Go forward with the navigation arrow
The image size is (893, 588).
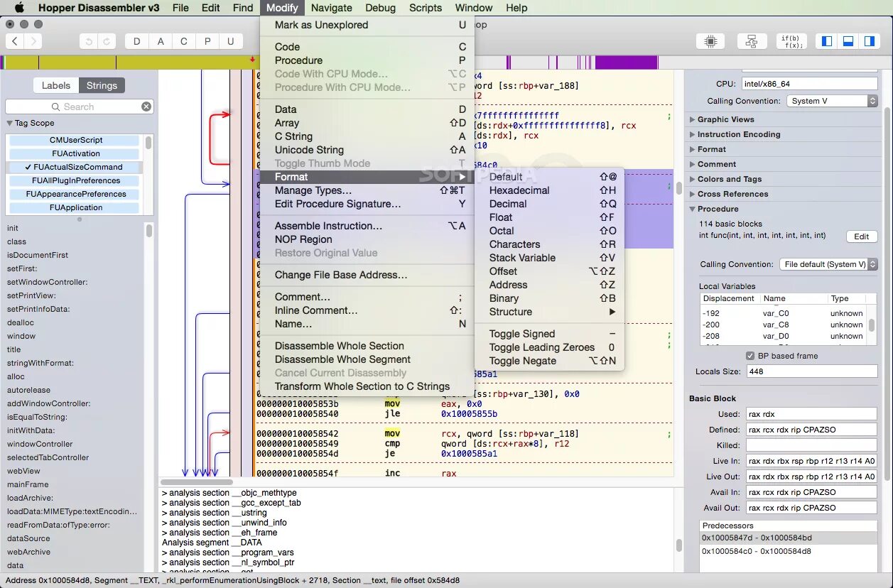33,41
